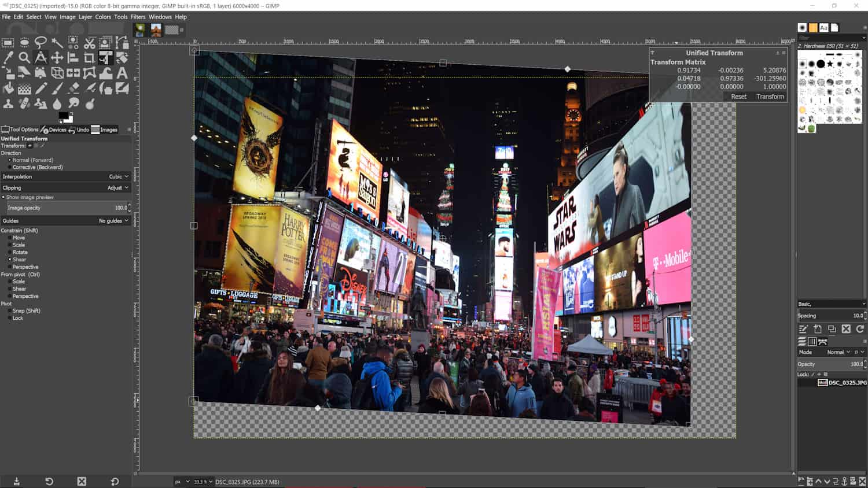Select the Free Select lasso tool
Screen dimensions: 868x488
tap(41, 42)
